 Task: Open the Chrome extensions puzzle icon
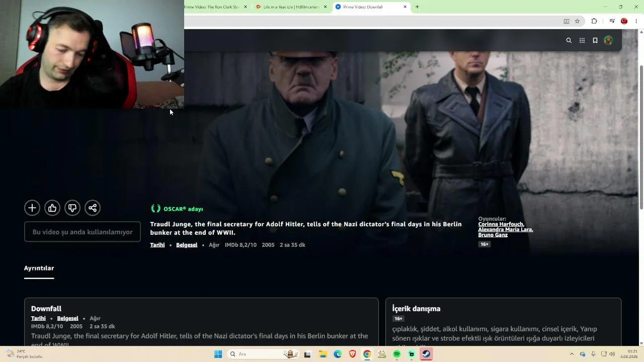594,21
